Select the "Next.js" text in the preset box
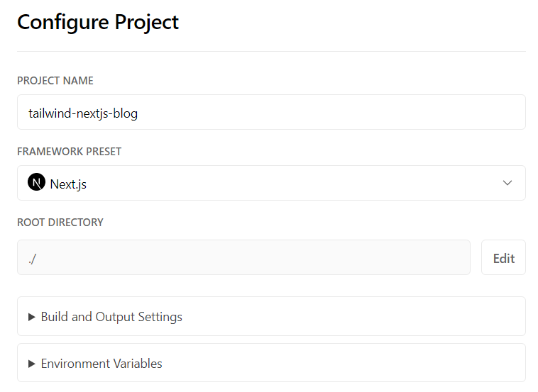This screenshot has width=538, height=392. click(68, 184)
